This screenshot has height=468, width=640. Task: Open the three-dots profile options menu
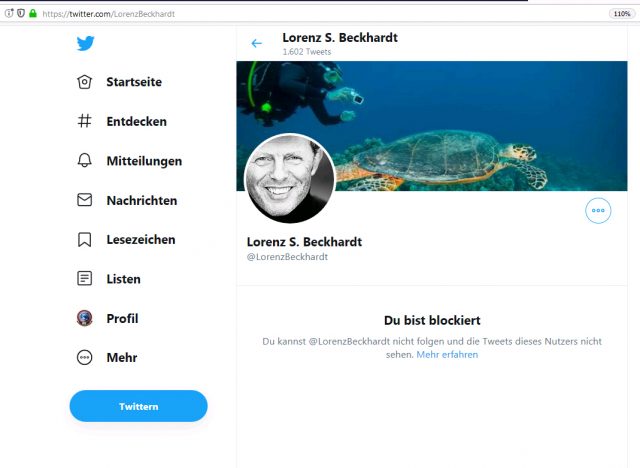click(x=598, y=210)
